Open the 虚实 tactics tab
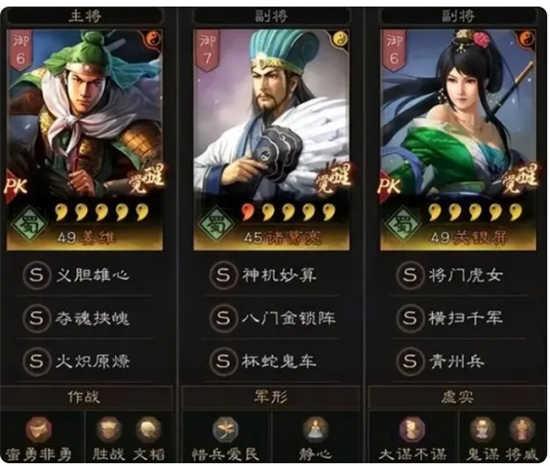Image resolution: width=550 pixels, height=466 pixels. pyautogui.click(x=457, y=397)
